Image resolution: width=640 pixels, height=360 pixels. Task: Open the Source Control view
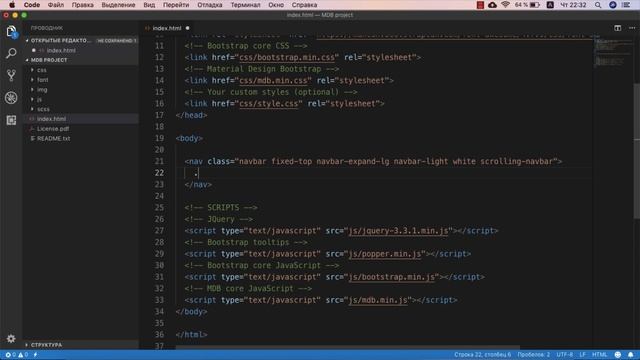click(x=11, y=75)
